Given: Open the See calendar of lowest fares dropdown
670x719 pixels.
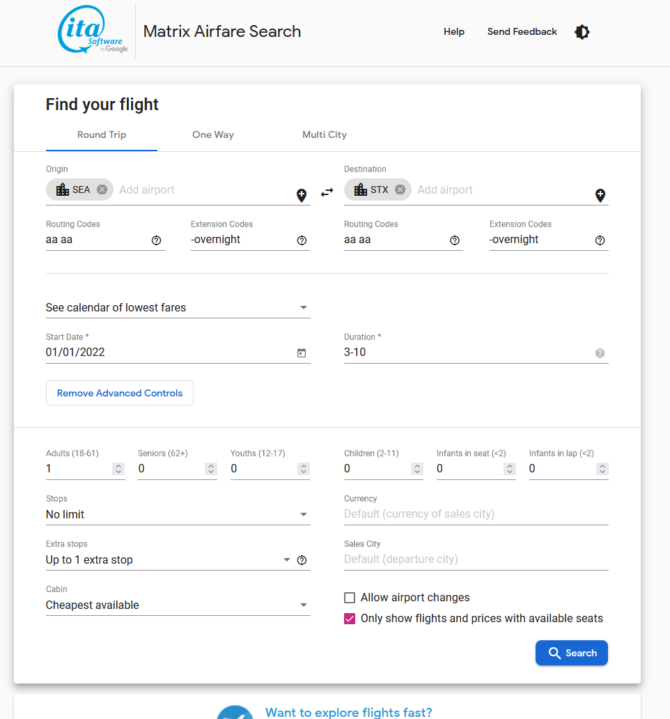Looking at the screenshot, I should 178,308.
